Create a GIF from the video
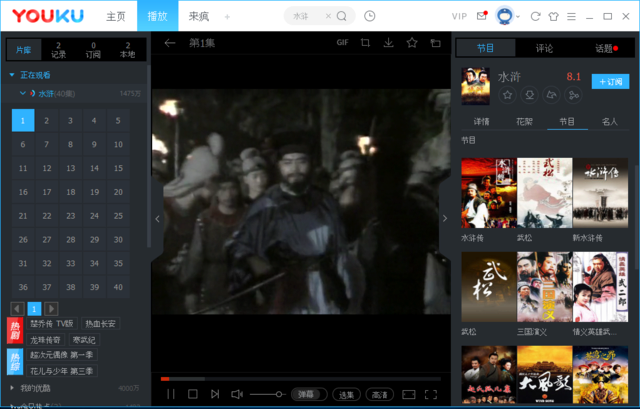 pos(342,42)
